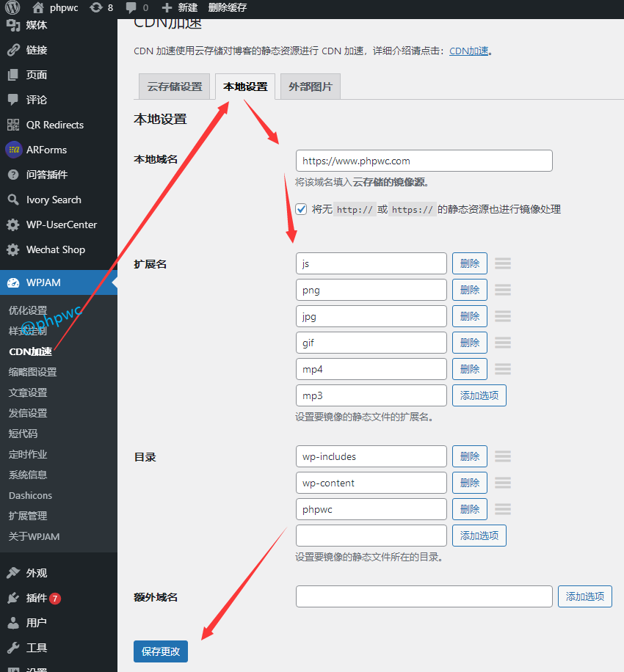Open Dashicons submenu item
Screen dimensions: 624x672
point(30,495)
